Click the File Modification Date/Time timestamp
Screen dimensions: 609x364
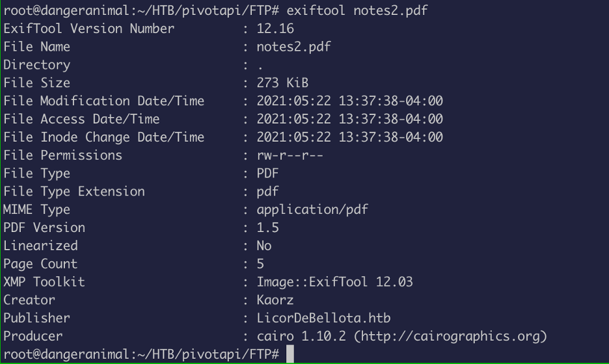349,101
